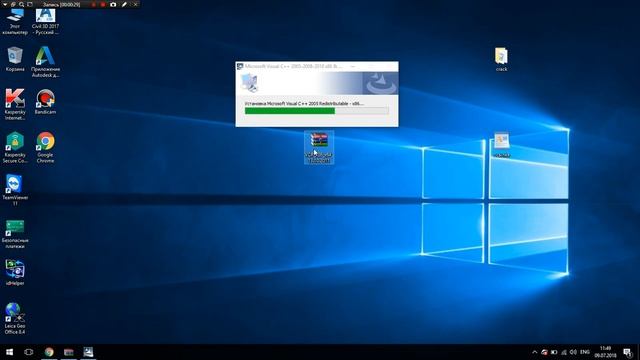Image resolution: width=640 pixels, height=360 pixels.
Task: Show hidden system tray icons
Action: click(534, 352)
